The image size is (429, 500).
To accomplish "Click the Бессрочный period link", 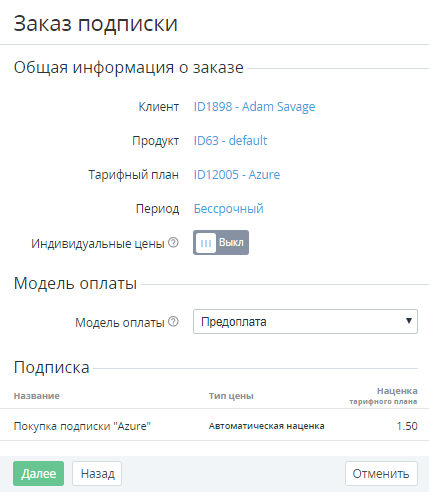I will pos(229,209).
